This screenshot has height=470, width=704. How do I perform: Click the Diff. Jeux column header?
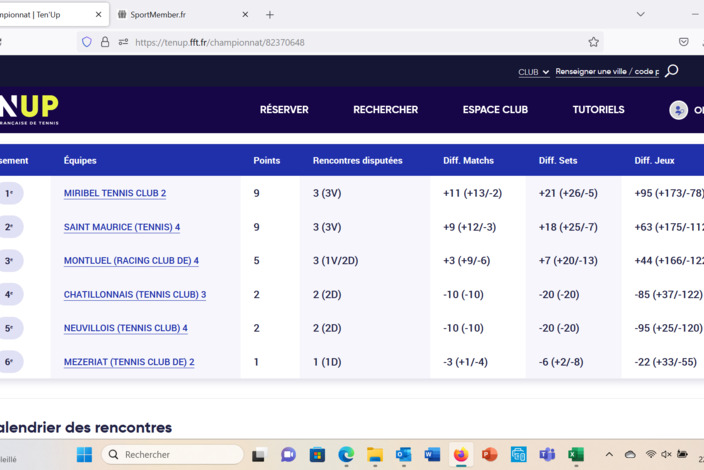click(654, 160)
